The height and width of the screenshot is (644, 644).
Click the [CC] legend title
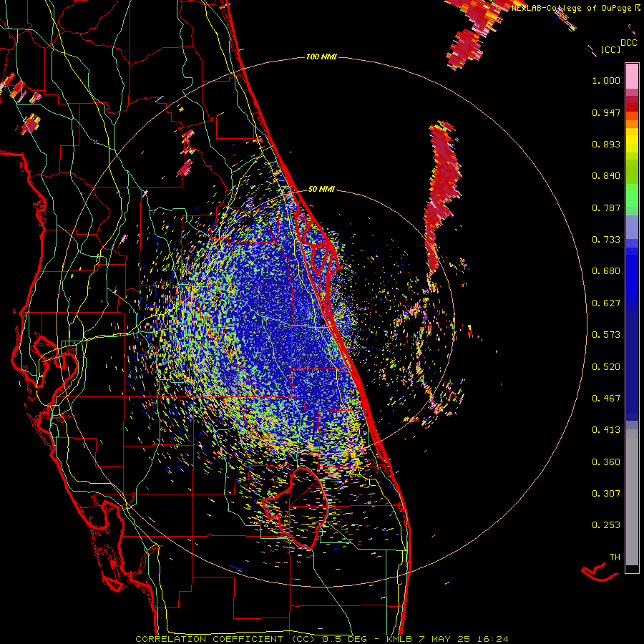[610, 49]
